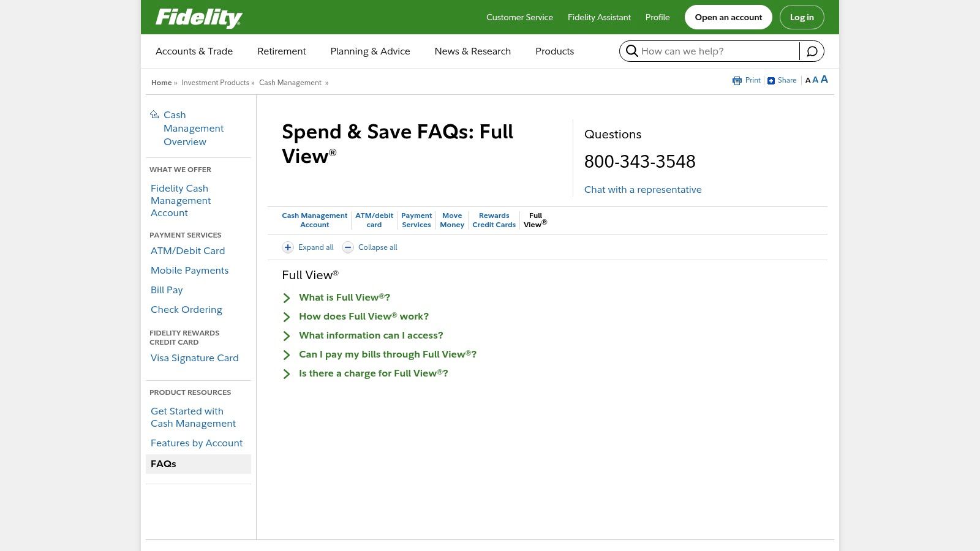Click the search magnifier icon
The image size is (980, 551).
pyautogui.click(x=632, y=51)
